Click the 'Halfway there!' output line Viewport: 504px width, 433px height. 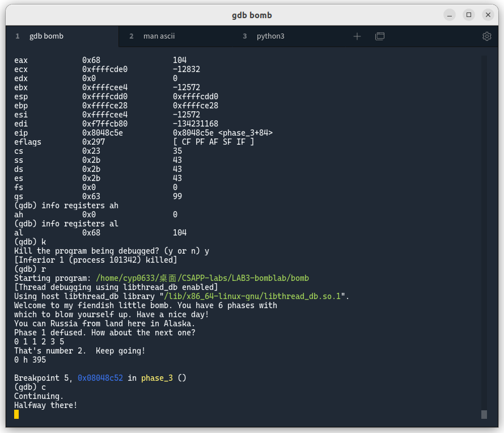point(46,405)
